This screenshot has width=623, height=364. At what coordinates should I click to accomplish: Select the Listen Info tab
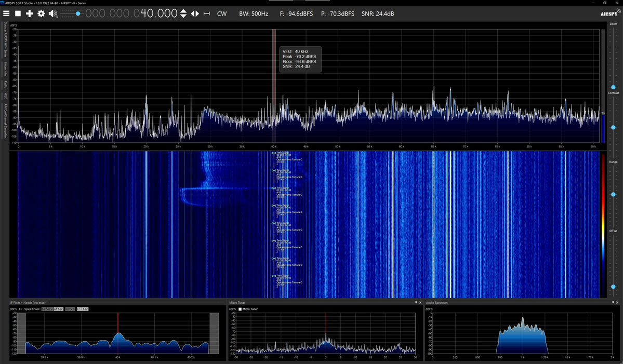point(4,64)
